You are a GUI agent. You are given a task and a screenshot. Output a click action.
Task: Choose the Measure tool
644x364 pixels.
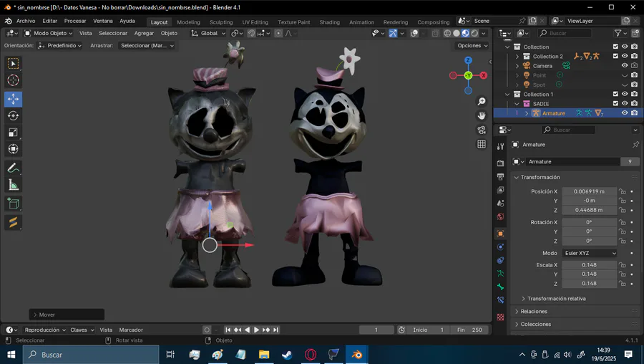13,185
